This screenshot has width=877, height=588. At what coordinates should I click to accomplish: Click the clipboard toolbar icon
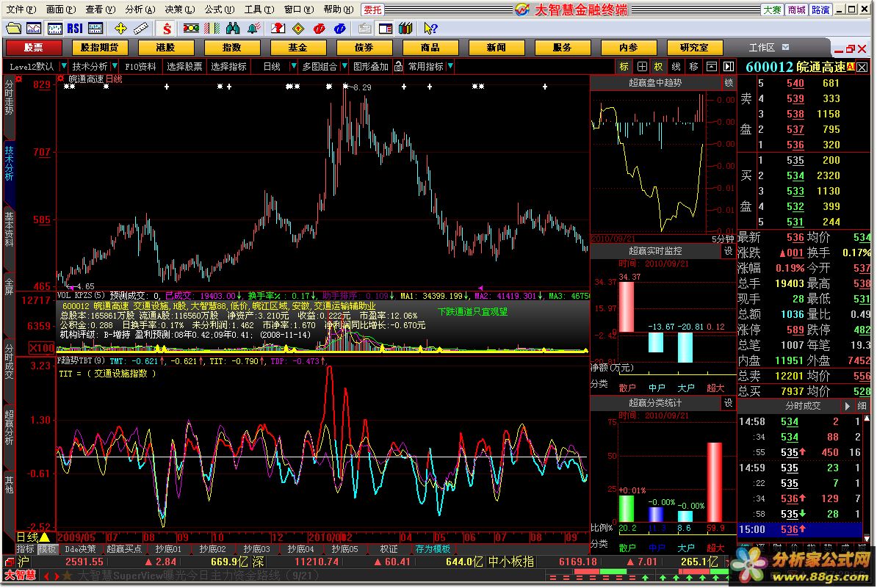coord(364,28)
